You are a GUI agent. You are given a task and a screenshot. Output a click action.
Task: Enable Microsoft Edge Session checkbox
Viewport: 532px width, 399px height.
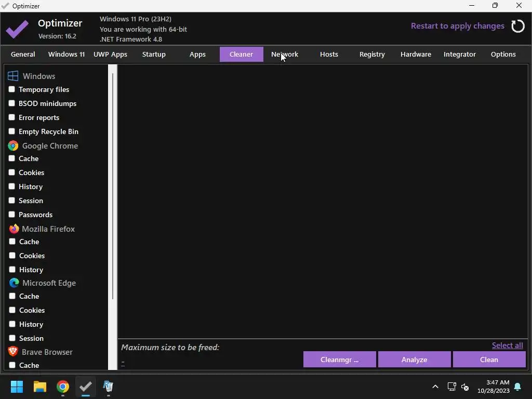(12, 338)
